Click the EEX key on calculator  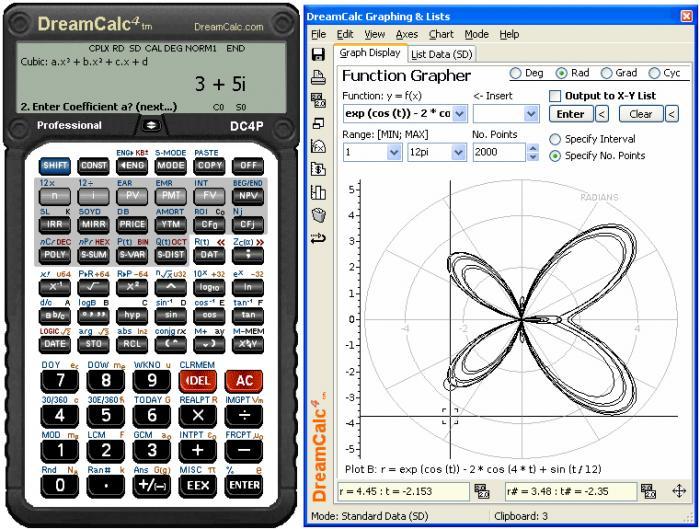click(x=198, y=485)
